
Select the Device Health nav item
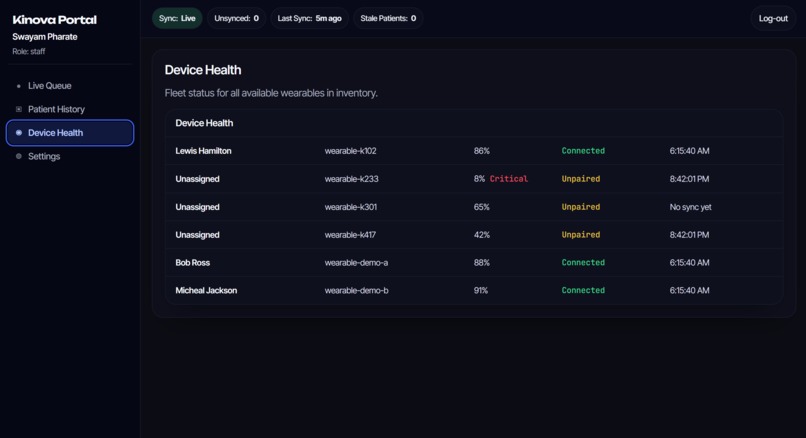[70, 133]
